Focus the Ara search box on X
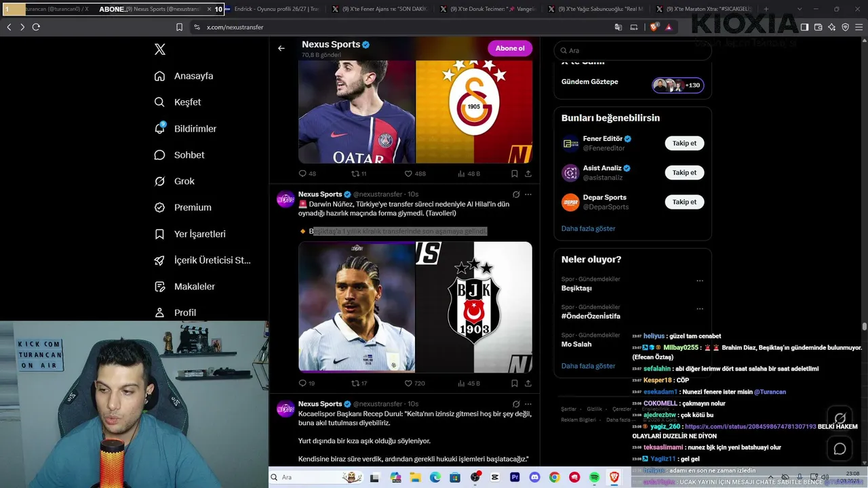 (x=632, y=50)
